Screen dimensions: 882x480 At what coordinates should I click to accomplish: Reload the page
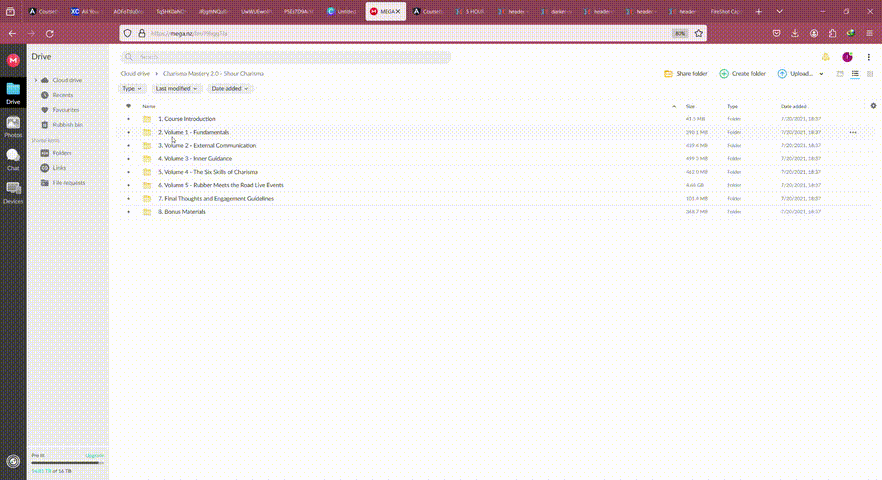(50, 34)
